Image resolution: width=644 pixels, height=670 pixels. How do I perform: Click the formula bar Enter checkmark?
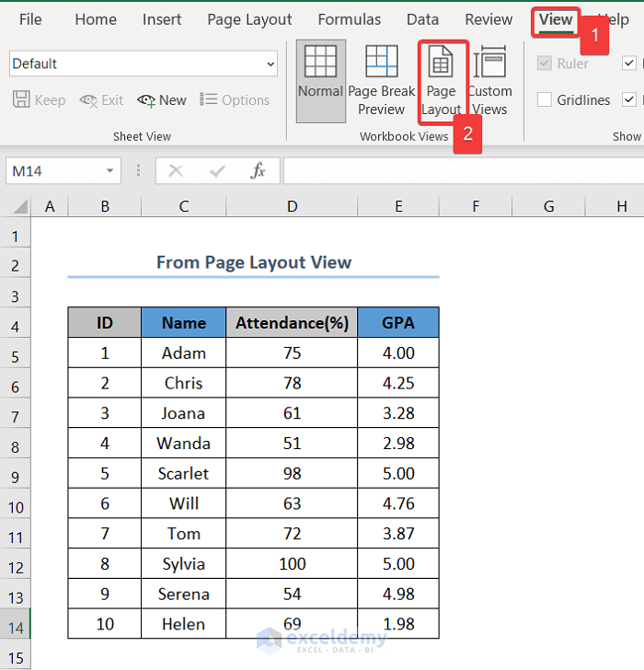217,171
